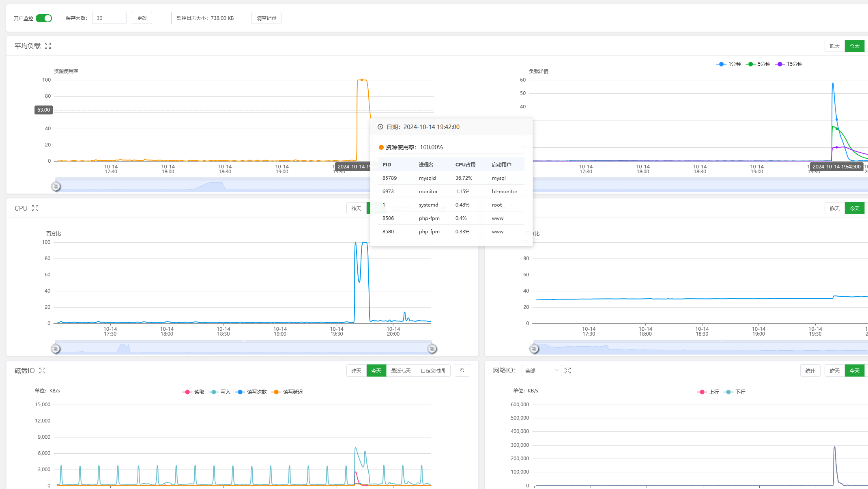Toggle the 读写延迟 legend series
The height and width of the screenshot is (489, 868).
point(287,392)
